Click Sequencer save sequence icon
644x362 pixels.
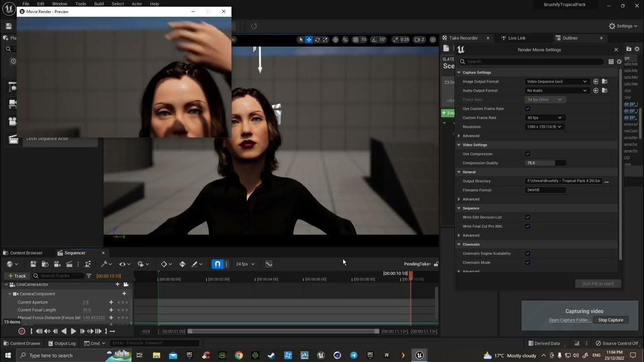pyautogui.click(x=33, y=264)
